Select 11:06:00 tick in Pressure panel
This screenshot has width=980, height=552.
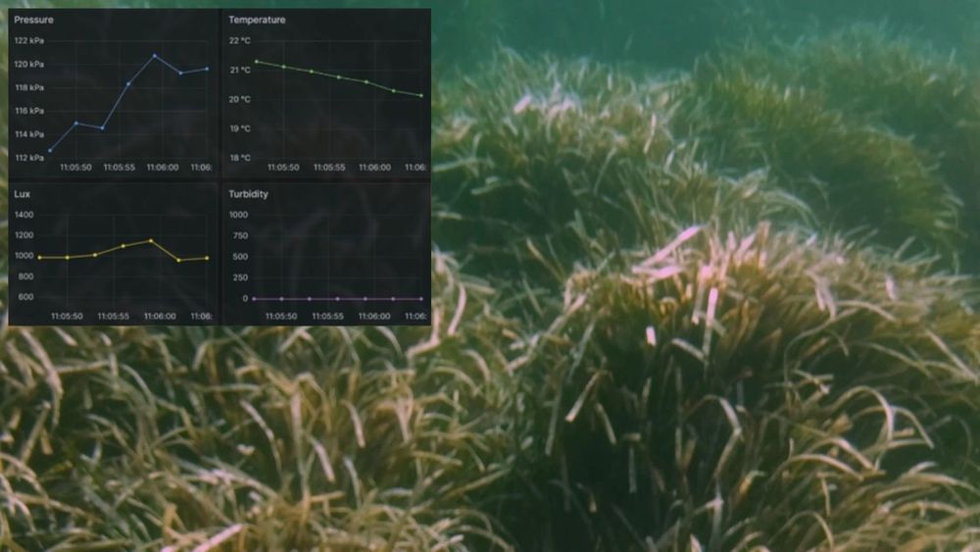point(163,168)
